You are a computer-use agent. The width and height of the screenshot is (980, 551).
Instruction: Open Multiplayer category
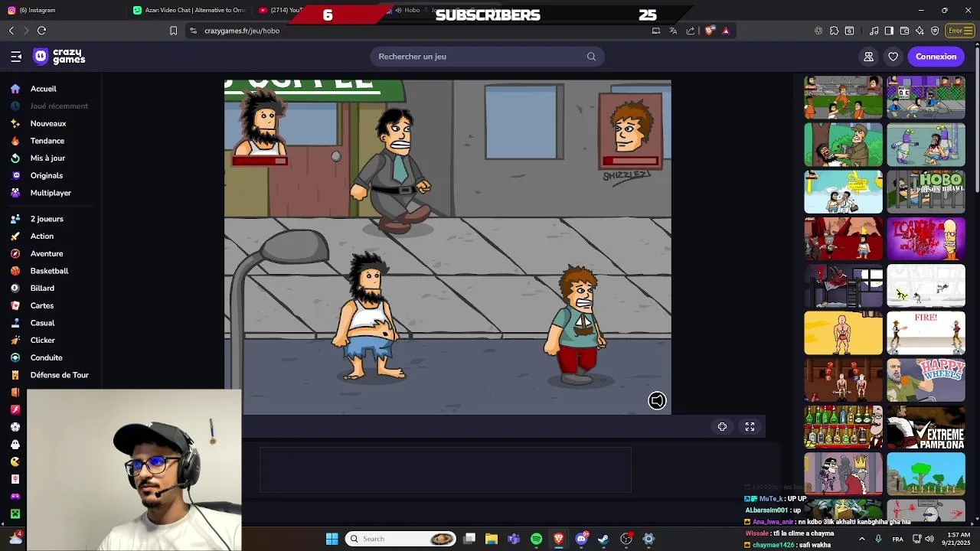click(x=51, y=193)
